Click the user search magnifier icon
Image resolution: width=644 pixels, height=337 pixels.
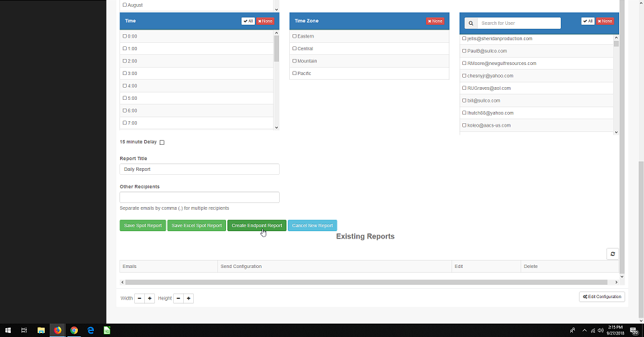pyautogui.click(x=470, y=23)
